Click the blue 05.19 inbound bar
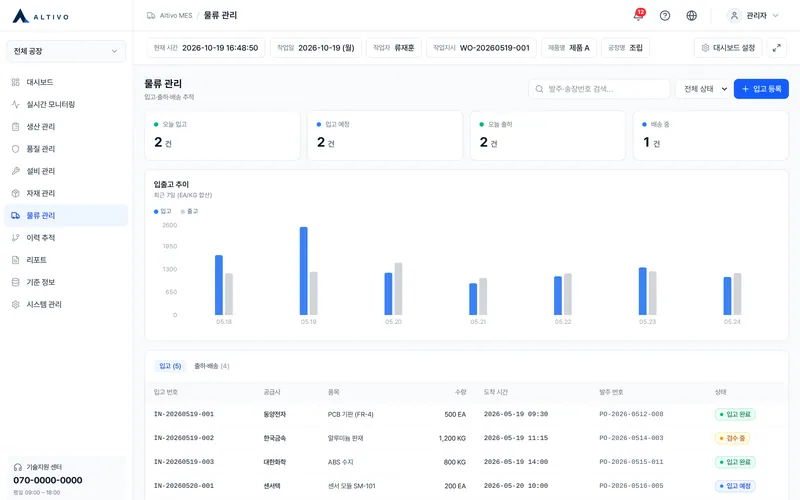This screenshot has width=800, height=500. 304,271
